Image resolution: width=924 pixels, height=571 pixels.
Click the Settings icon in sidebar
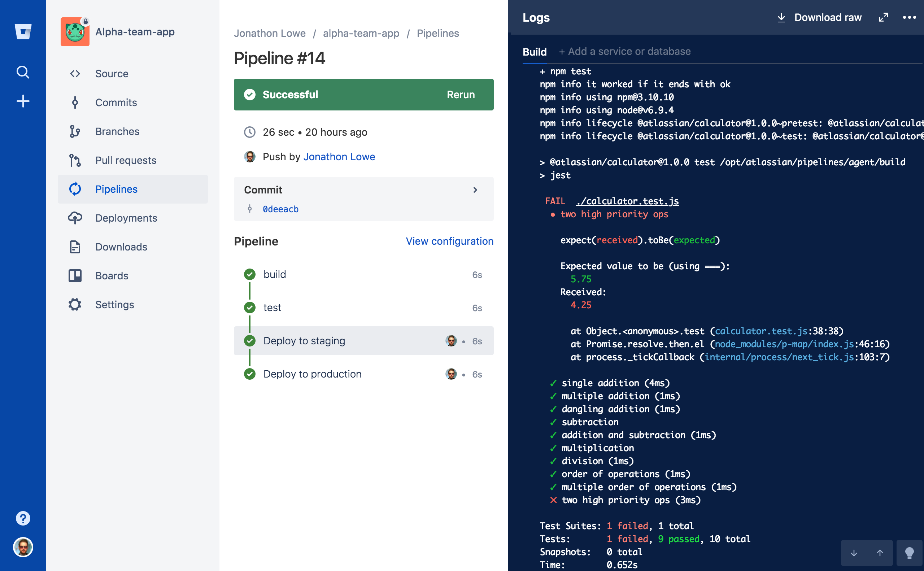click(76, 304)
